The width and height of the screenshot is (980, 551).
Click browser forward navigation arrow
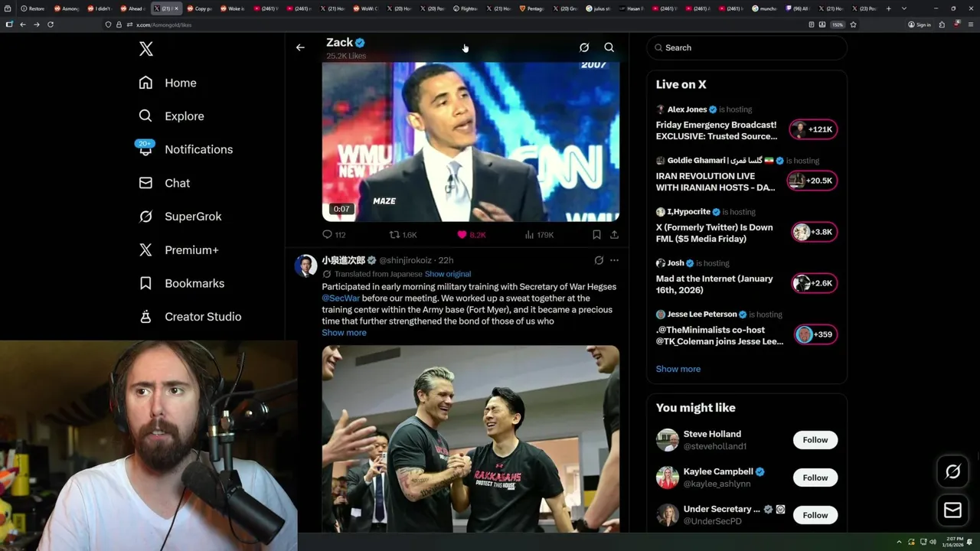(36, 24)
